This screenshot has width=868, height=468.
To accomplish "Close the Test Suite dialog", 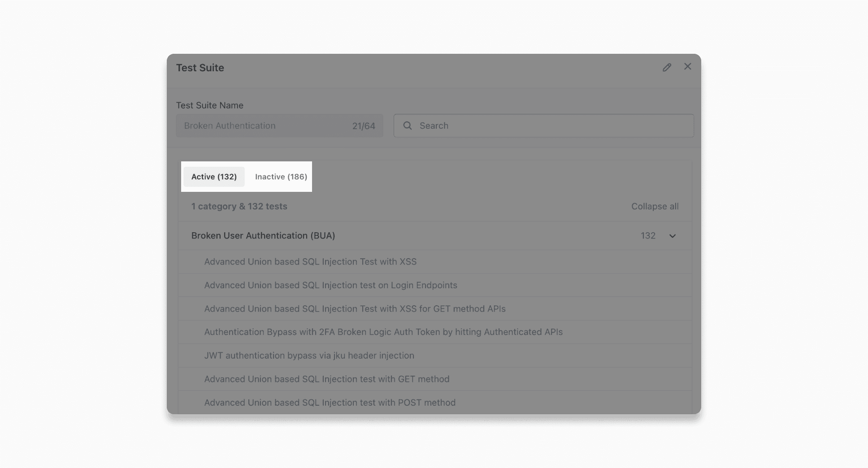I will pos(688,66).
